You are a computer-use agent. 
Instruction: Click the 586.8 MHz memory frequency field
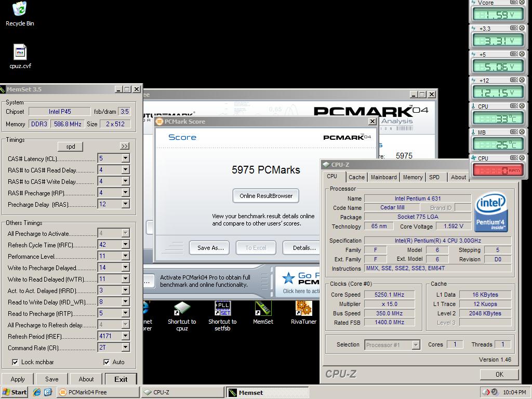click(68, 124)
